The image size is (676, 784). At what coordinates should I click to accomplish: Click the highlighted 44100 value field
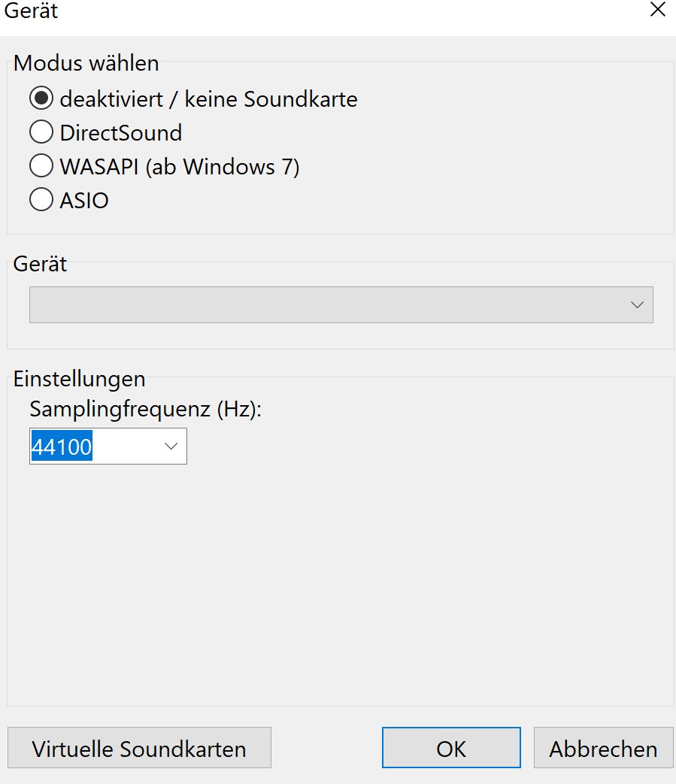click(62, 447)
